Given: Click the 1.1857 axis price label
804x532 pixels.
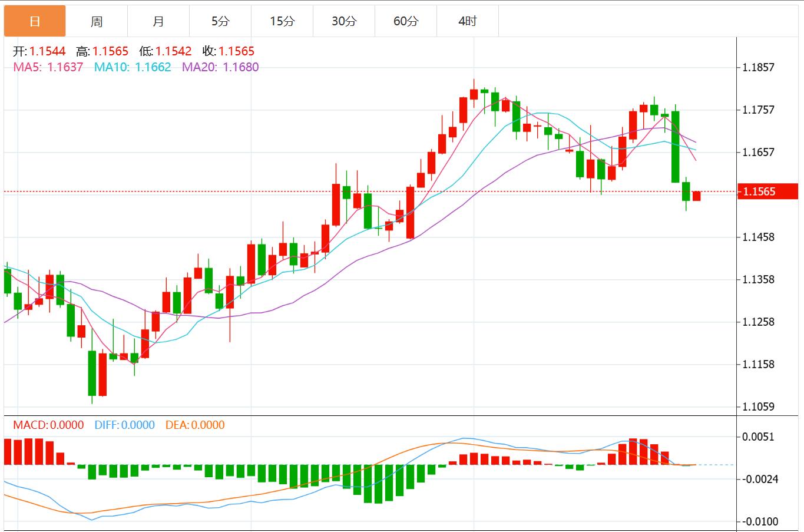Looking at the screenshot, I should [763, 67].
